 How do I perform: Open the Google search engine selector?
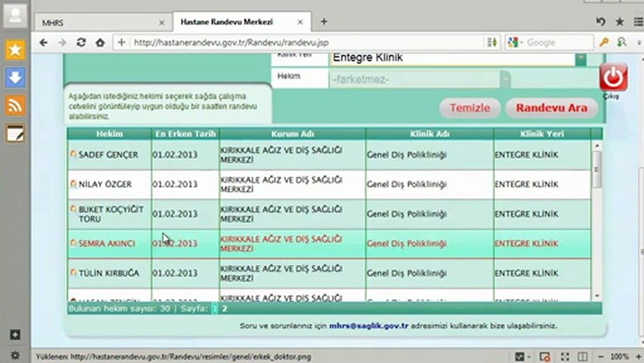[515, 43]
